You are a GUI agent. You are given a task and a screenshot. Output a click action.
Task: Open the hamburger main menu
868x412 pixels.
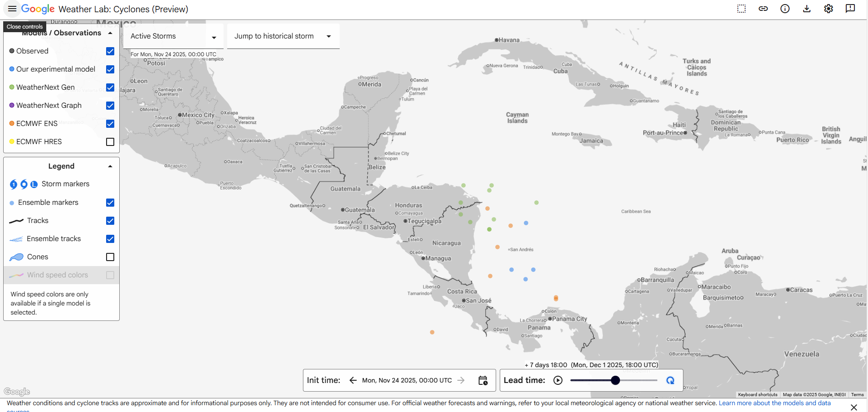(x=12, y=9)
